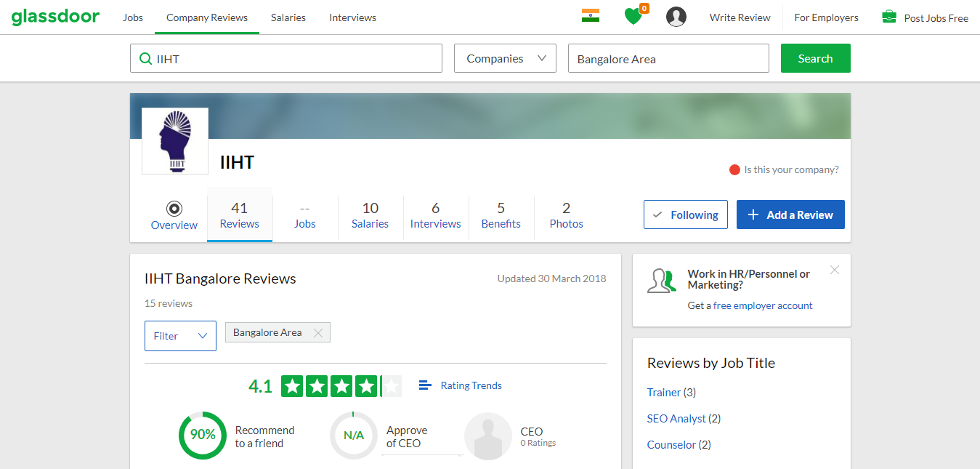Click the green Search button
Screen dimensions: 980x469
(x=815, y=57)
